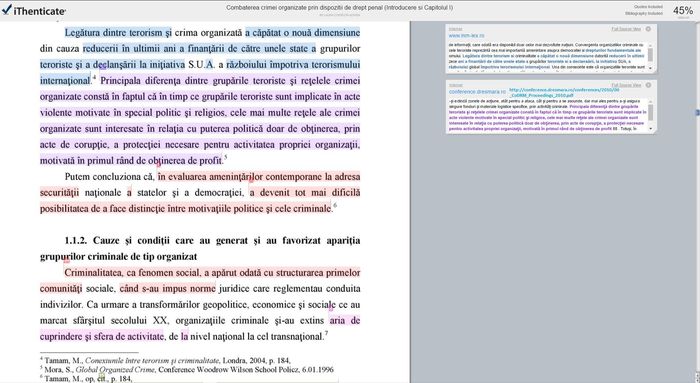Screen dimensions: 700x383
Task: Click down arrow in second source excerpt
Action: click(650, 129)
